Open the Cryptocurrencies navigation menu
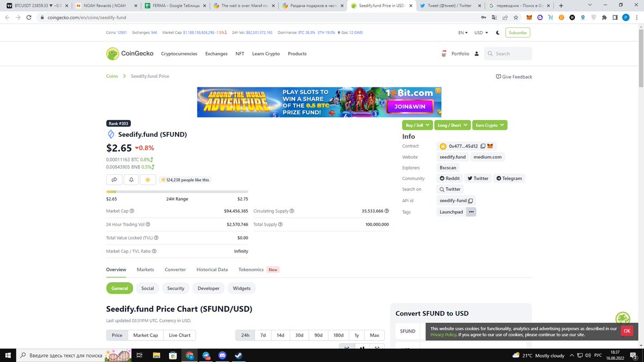Screen dimensions: 644x362 coord(179,54)
